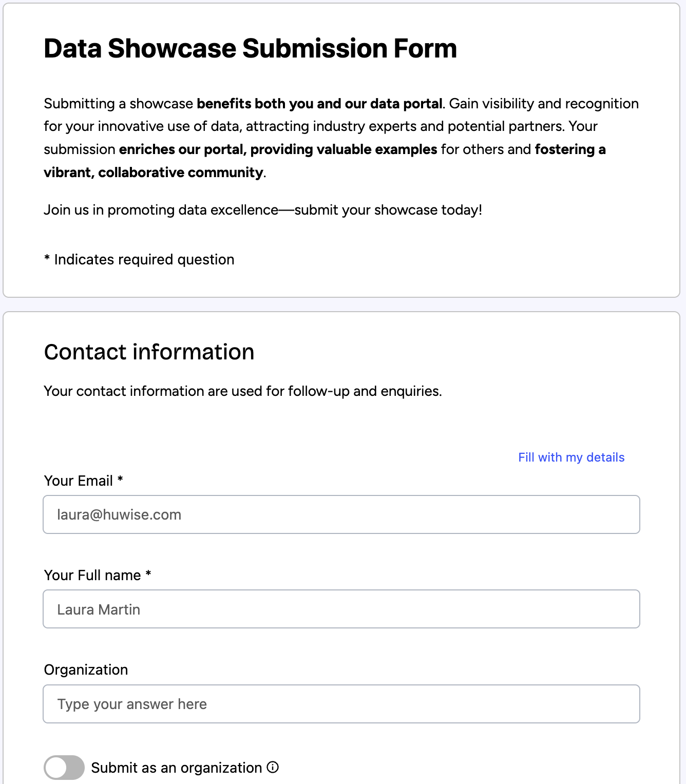Focus the Your Email input field
The image size is (686, 784).
tap(341, 514)
